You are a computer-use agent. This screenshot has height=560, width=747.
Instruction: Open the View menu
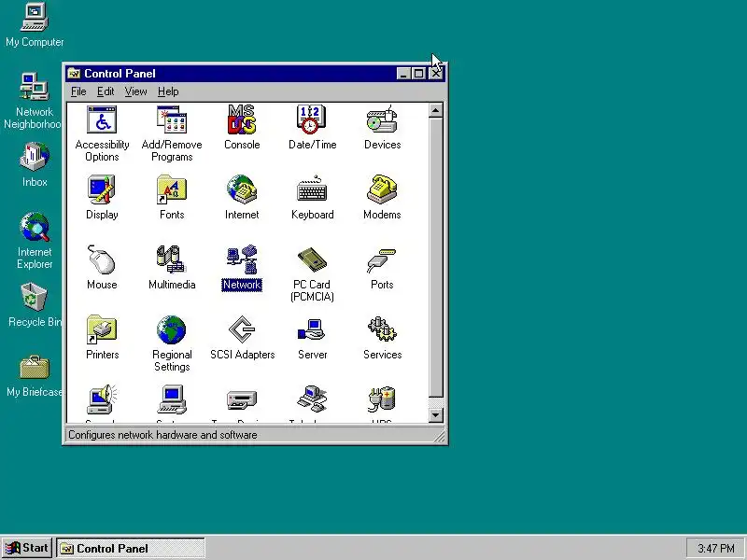pos(135,91)
